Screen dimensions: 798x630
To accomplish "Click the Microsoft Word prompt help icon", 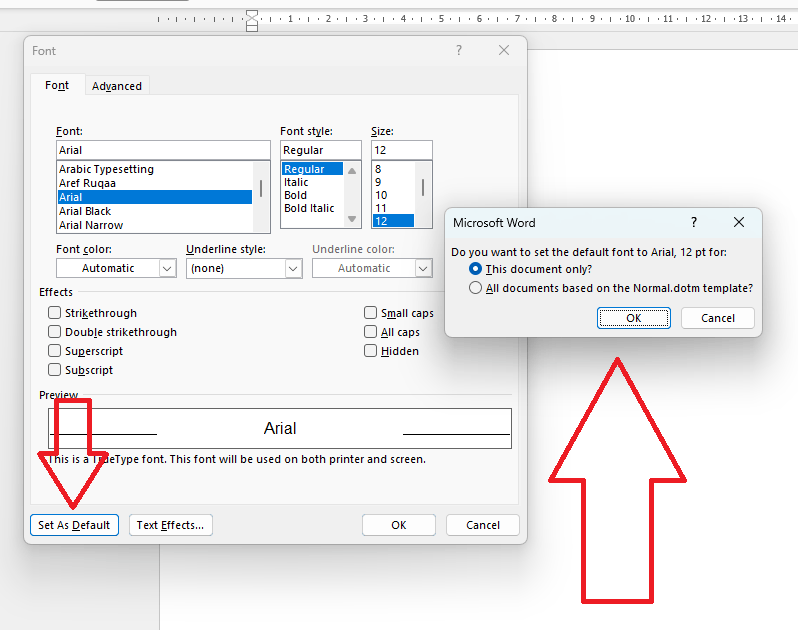I will [694, 222].
